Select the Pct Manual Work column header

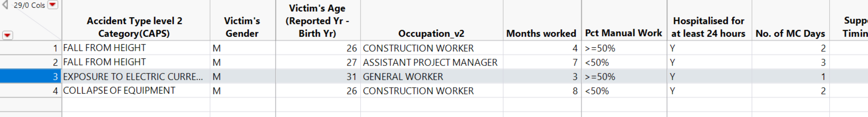tap(623, 33)
